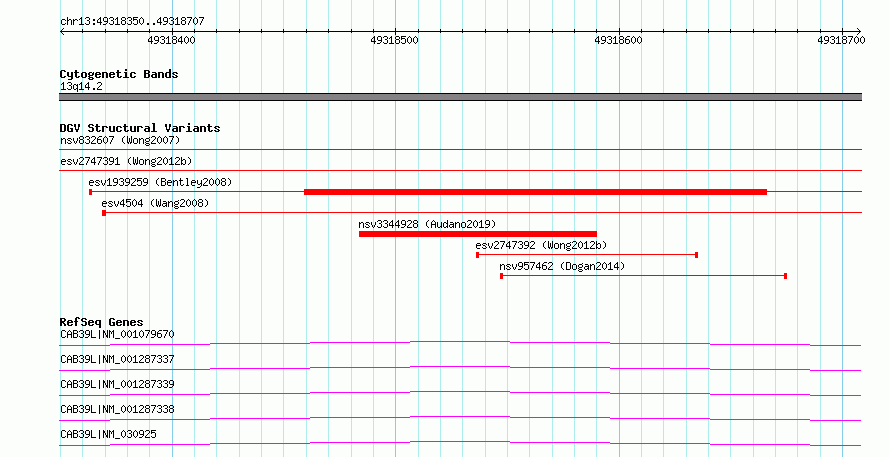Open variant nsv957462 (Dogan2014) label
The image size is (890, 457).
[562, 266]
